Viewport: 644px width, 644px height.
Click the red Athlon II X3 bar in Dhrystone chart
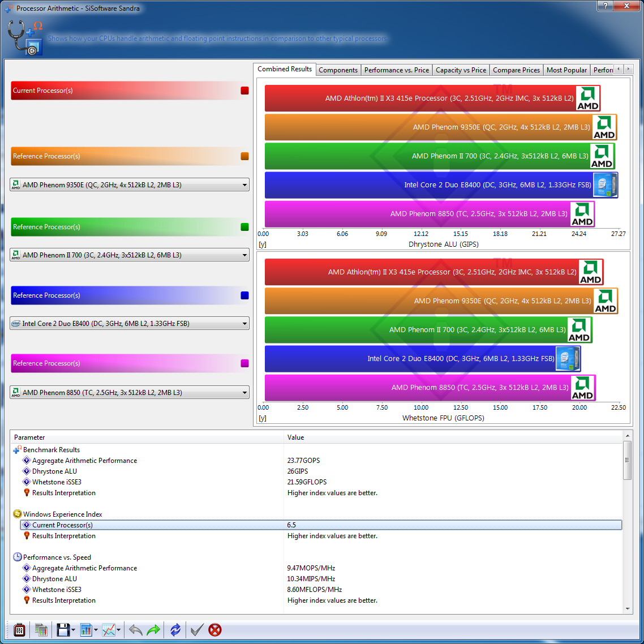(432, 98)
